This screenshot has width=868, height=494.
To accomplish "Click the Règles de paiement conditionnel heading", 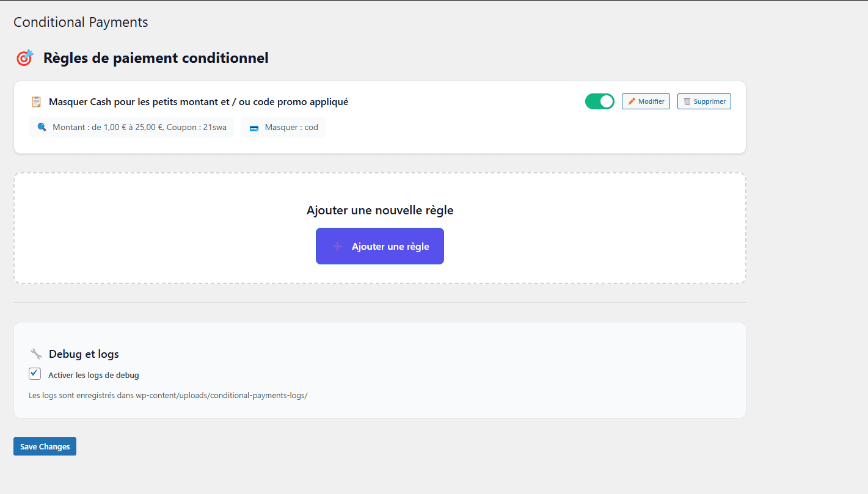I will 156,57.
